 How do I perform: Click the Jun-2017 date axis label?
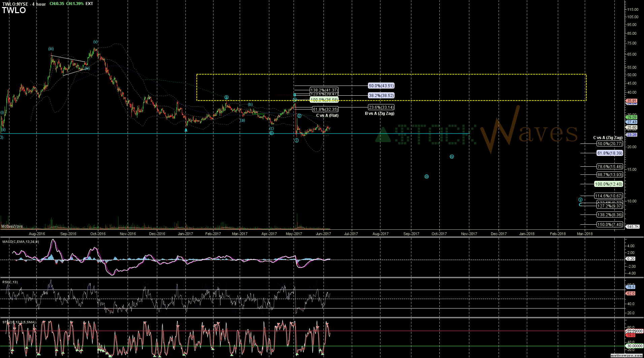coord(323,234)
